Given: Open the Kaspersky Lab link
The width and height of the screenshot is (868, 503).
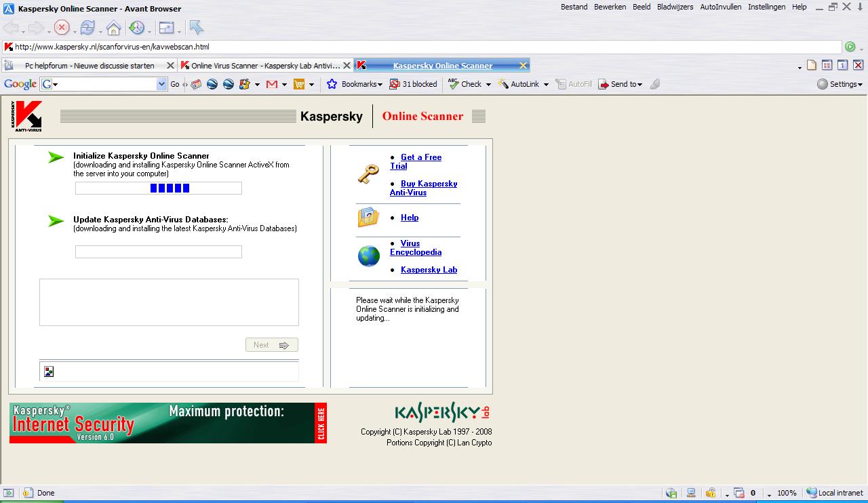Looking at the screenshot, I should tap(429, 270).
